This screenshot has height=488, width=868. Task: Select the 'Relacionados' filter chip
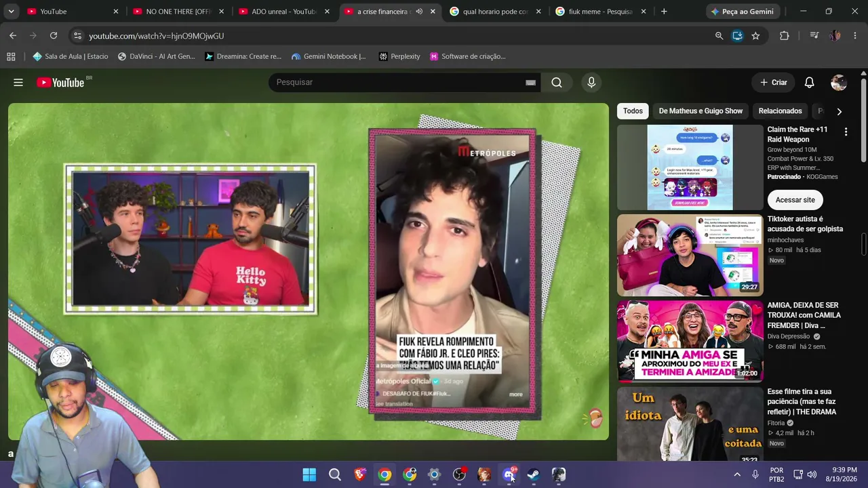pos(780,111)
